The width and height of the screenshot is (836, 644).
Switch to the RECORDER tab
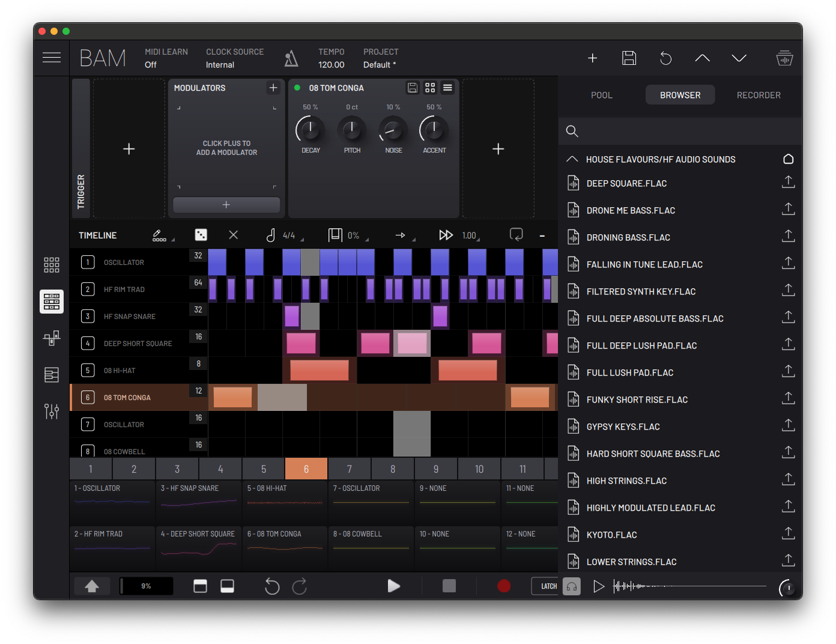coord(759,95)
